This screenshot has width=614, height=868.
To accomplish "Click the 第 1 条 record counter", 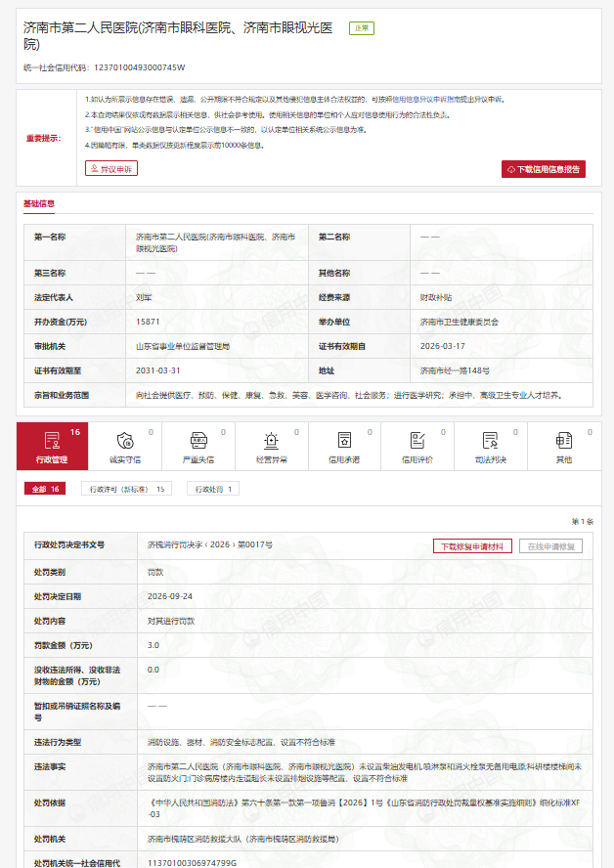I will click(583, 521).
